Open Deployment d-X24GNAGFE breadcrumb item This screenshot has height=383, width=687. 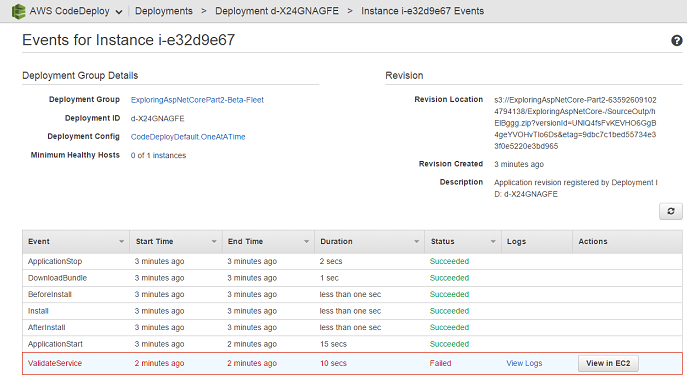tap(276, 11)
